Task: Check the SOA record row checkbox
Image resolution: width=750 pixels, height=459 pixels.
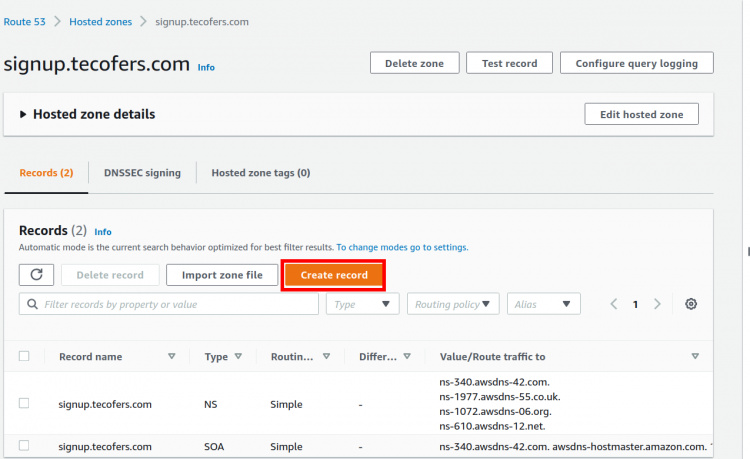Action: 24,446
